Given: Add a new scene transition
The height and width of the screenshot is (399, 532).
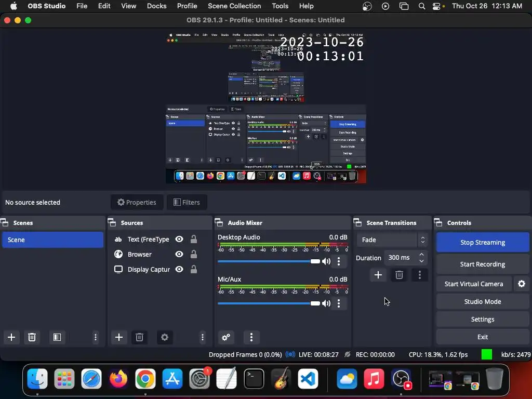Looking at the screenshot, I should coord(378,275).
